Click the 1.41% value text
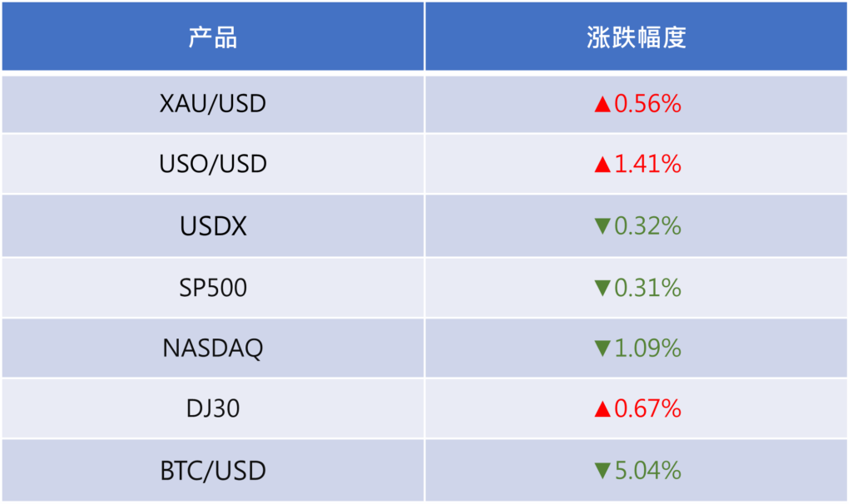Image resolution: width=852 pixels, height=504 pixels. [x=647, y=165]
